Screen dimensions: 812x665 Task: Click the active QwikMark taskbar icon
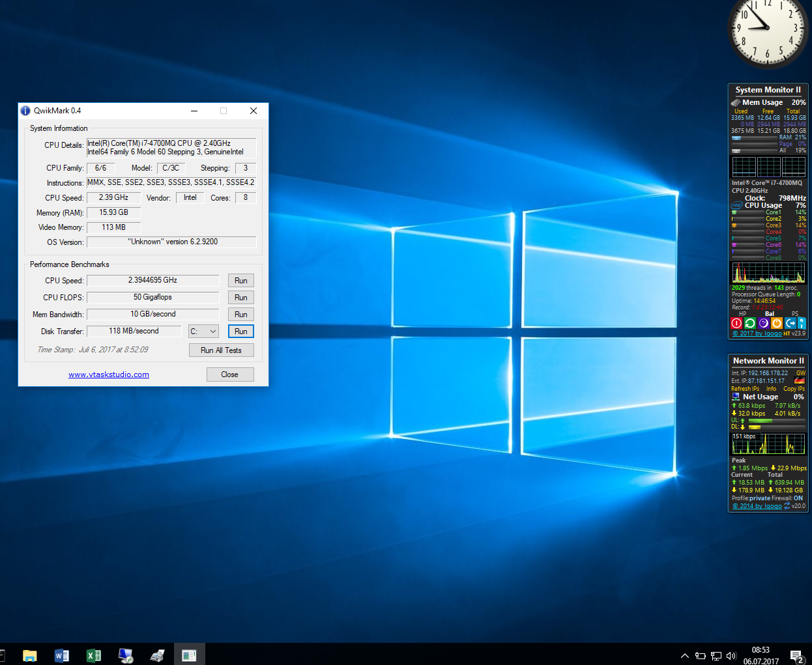click(x=190, y=655)
